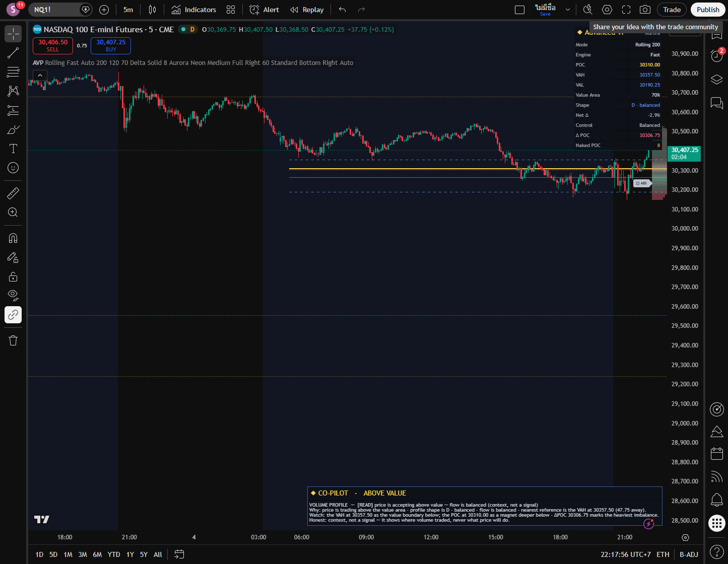
Task: Expand the layout name dropdown arrow
Action: tap(568, 10)
